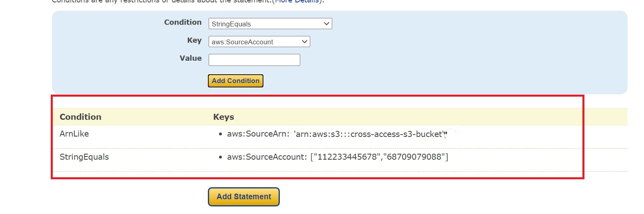Click the account ID 112233445678
Viewport: 644px width, 214px height.
[345, 157]
